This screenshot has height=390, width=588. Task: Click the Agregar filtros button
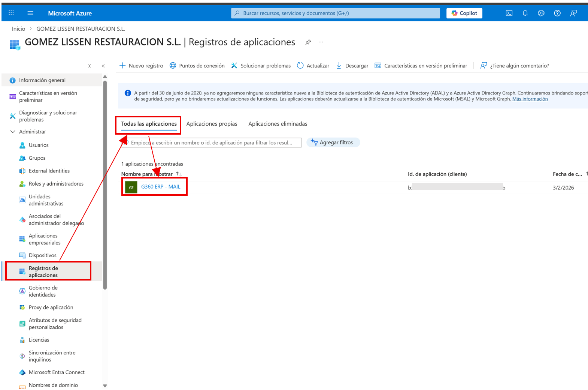[333, 142]
